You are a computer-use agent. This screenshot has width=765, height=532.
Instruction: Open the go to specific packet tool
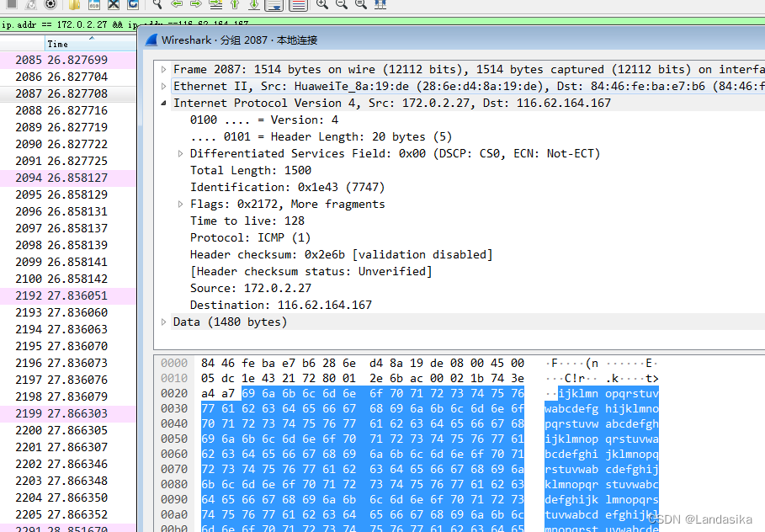click(215, 4)
